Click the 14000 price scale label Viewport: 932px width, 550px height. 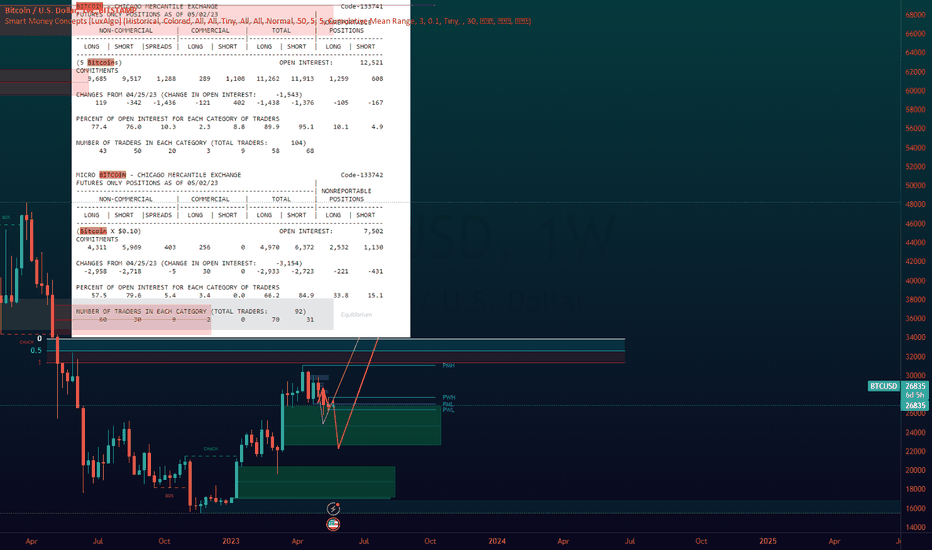915,527
